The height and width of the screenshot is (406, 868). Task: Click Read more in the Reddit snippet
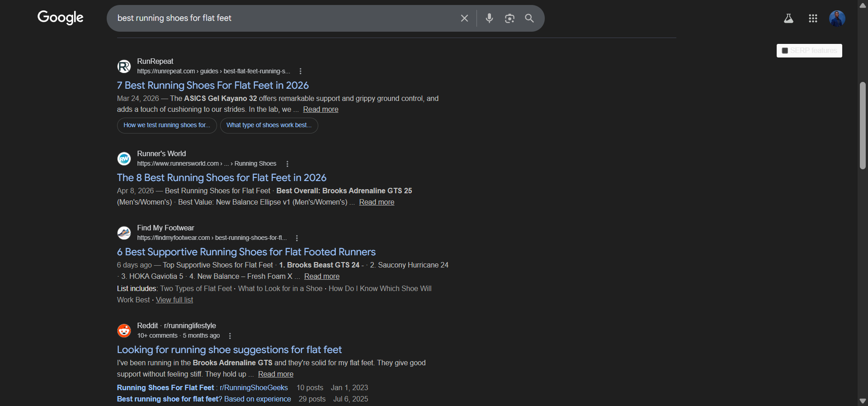tap(275, 374)
